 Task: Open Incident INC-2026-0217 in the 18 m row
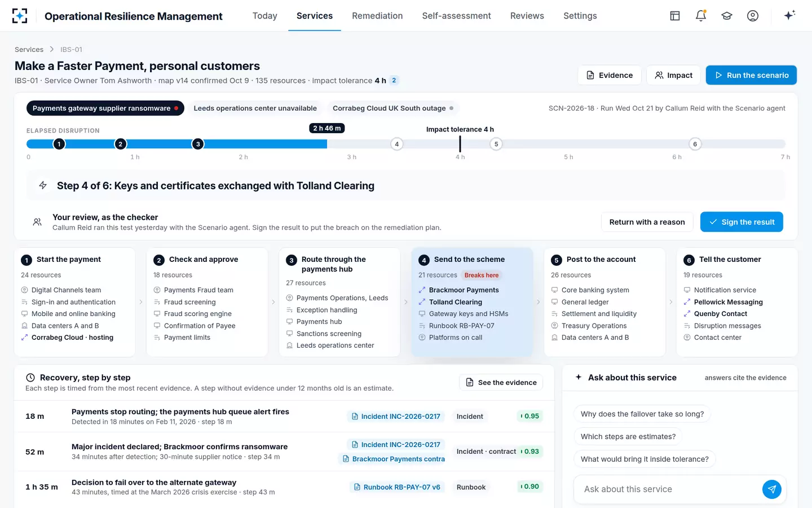tap(396, 417)
